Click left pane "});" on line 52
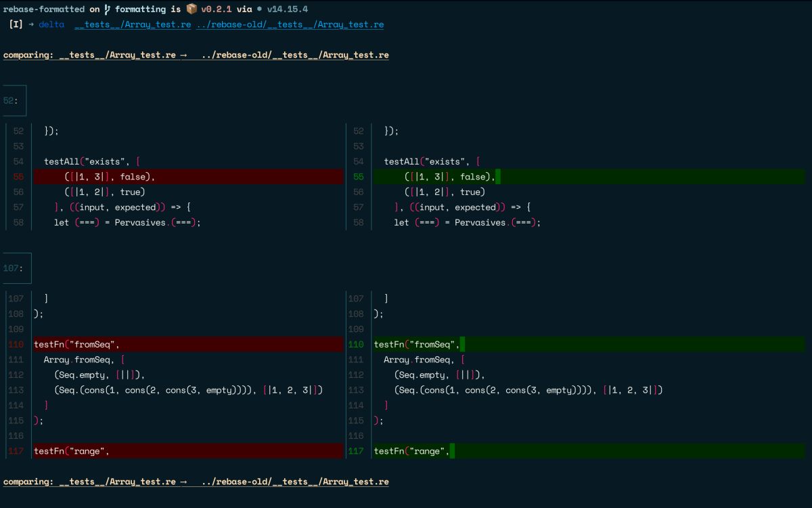812x508 pixels. (x=51, y=131)
